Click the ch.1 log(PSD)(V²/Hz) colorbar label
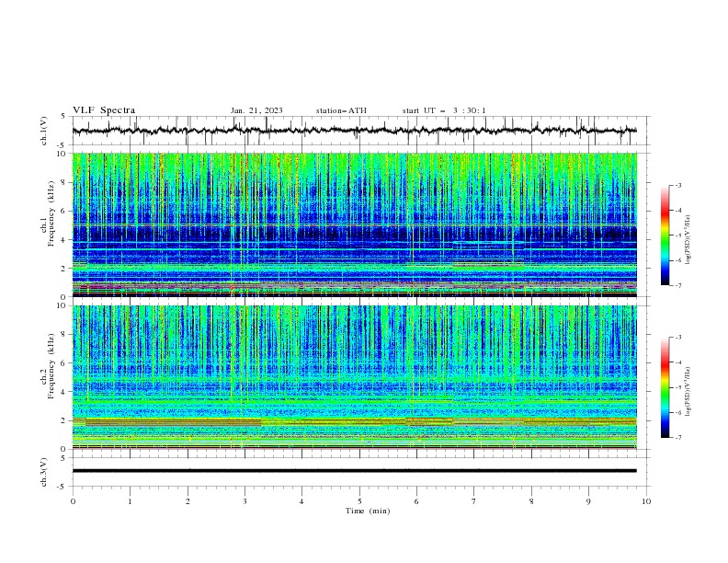This screenshot has height=563, width=728. pyautogui.click(x=688, y=240)
